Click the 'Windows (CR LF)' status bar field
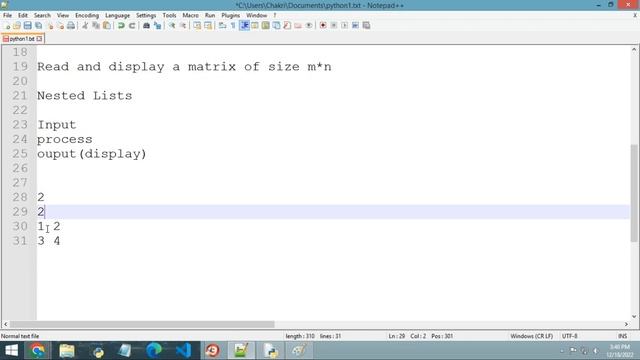640x360 pixels. click(x=531, y=336)
